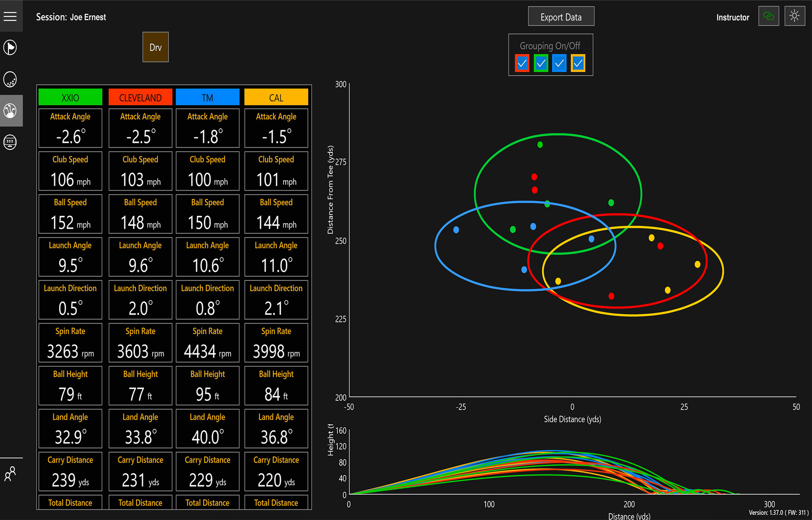This screenshot has height=520, width=812.
Task: Click the golf flag sidebar icon
Action: [10, 47]
